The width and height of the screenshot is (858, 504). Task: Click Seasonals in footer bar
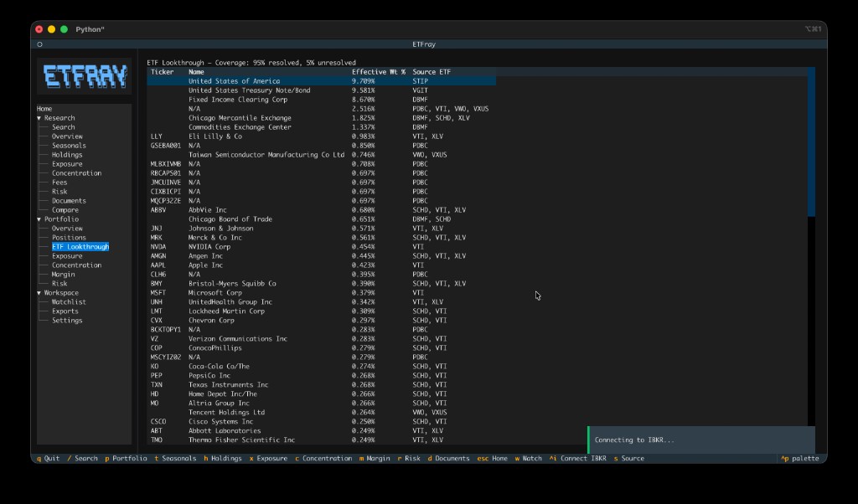point(175,458)
